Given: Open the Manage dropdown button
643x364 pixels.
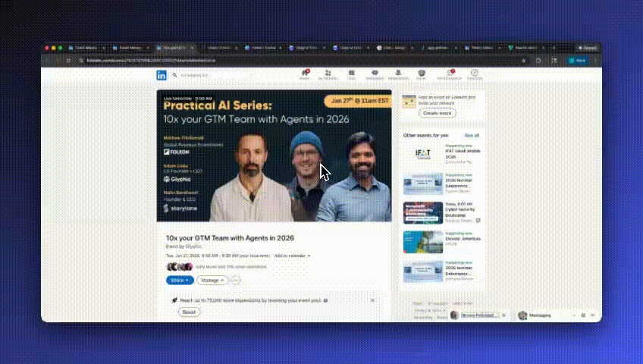Looking at the screenshot, I should pos(212,281).
